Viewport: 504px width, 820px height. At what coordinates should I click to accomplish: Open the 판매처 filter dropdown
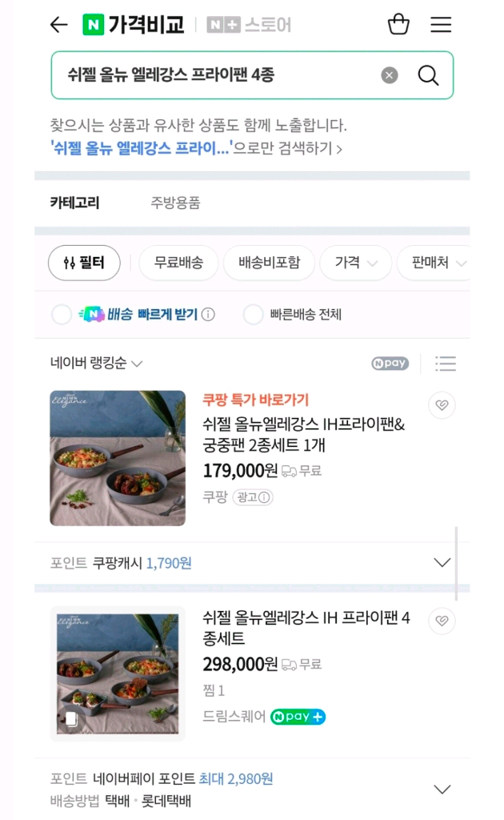point(437,263)
